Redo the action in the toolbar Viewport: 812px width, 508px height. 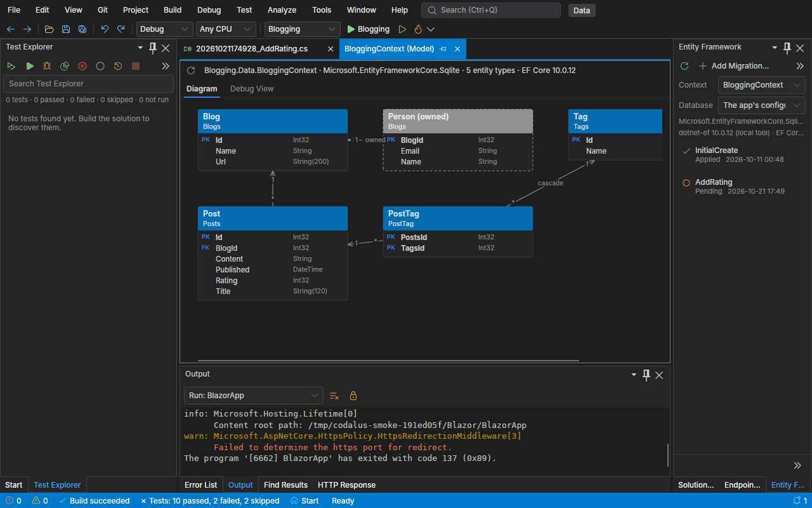tap(121, 29)
